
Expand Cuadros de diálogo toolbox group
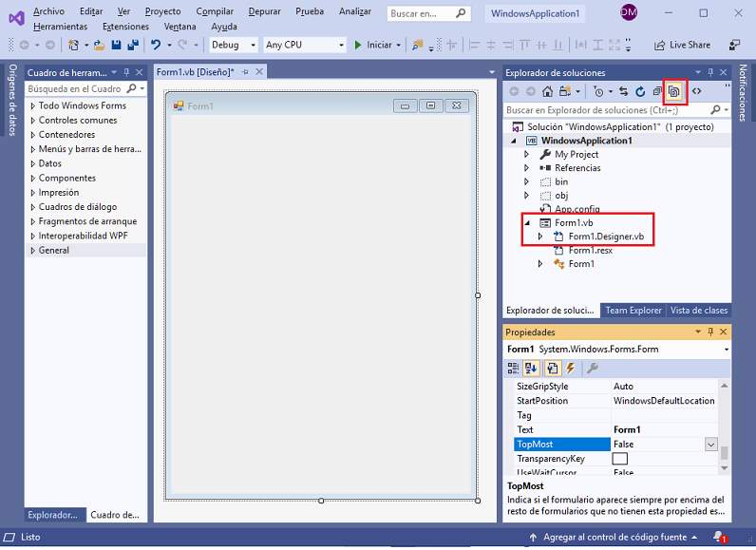pyautogui.click(x=33, y=207)
